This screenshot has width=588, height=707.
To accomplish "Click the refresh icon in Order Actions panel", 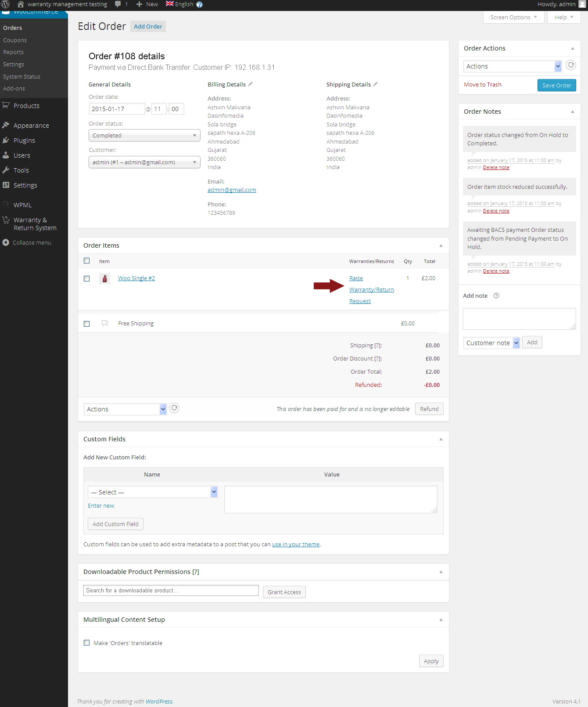I will tap(570, 65).
